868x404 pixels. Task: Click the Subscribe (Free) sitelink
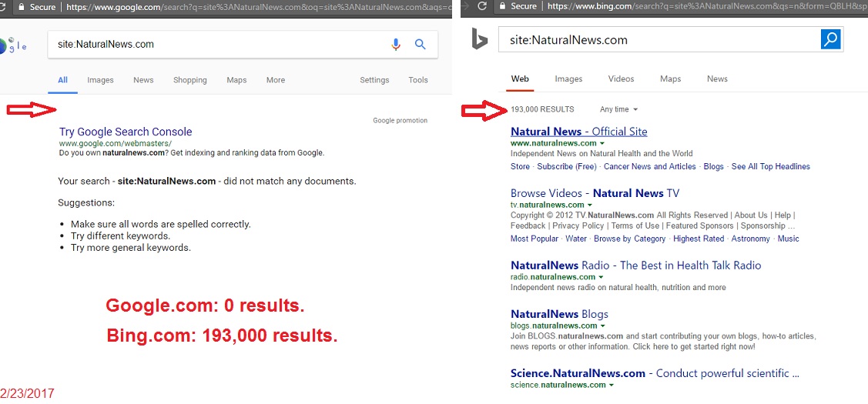pyautogui.click(x=567, y=166)
